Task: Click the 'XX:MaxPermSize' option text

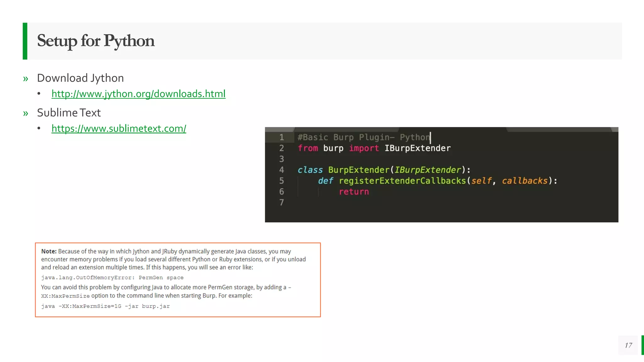Action: click(x=65, y=296)
